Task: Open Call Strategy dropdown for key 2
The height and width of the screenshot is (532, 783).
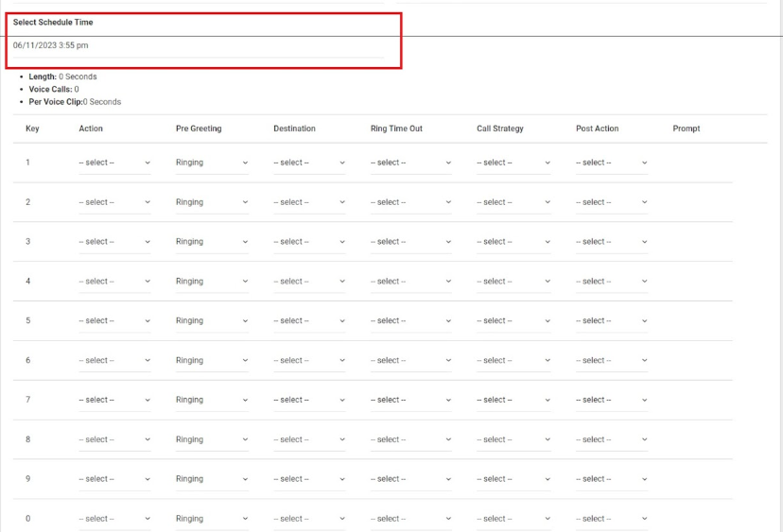Action: point(513,202)
